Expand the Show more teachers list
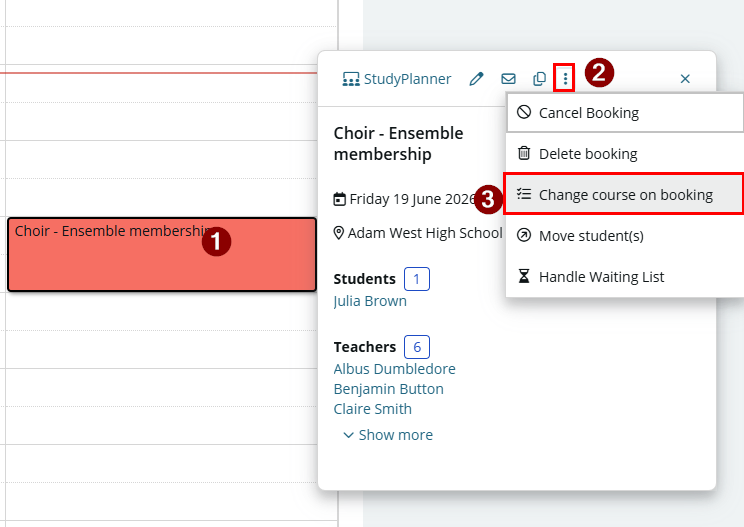The image size is (744, 527). point(388,435)
